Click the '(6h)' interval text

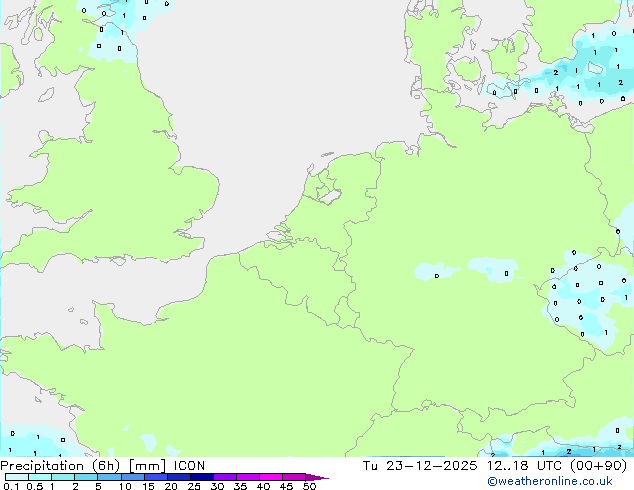coord(106,466)
